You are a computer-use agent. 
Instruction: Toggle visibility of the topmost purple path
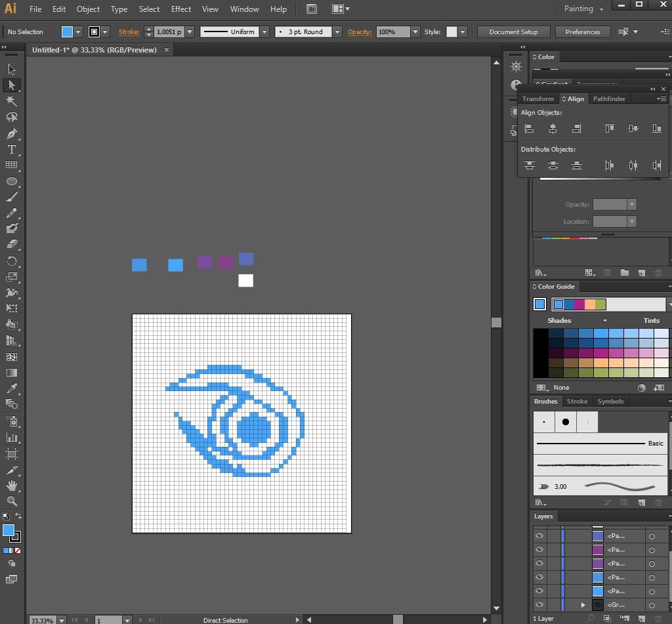[539, 550]
